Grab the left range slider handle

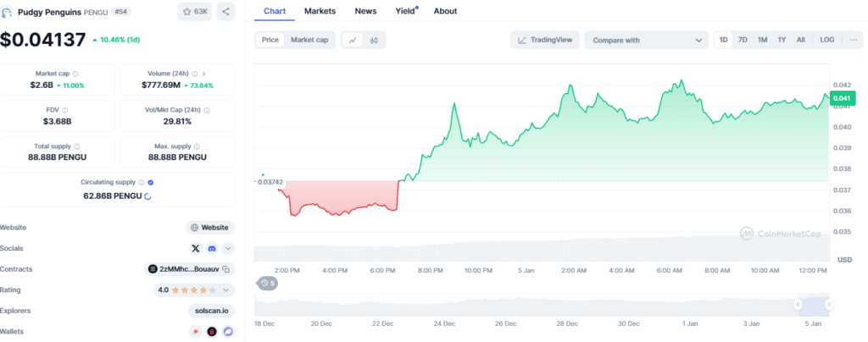[x=798, y=305]
